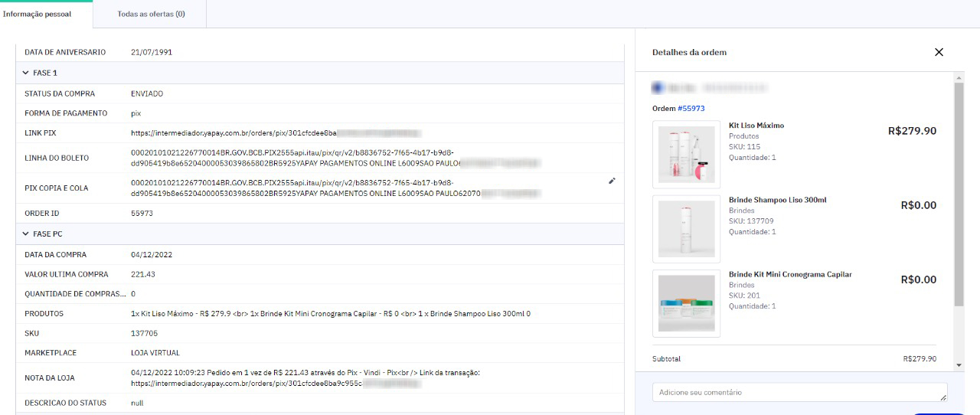Collapse the FASE PC section

click(x=26, y=234)
